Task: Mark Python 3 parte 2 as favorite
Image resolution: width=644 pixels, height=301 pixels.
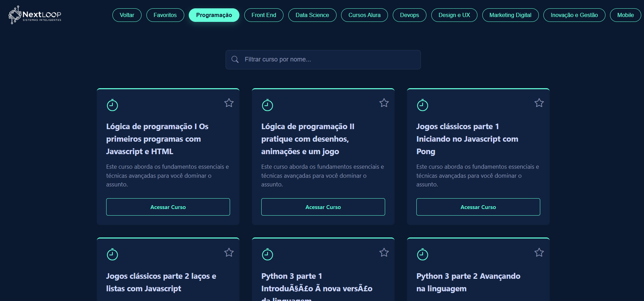Action: tap(539, 252)
